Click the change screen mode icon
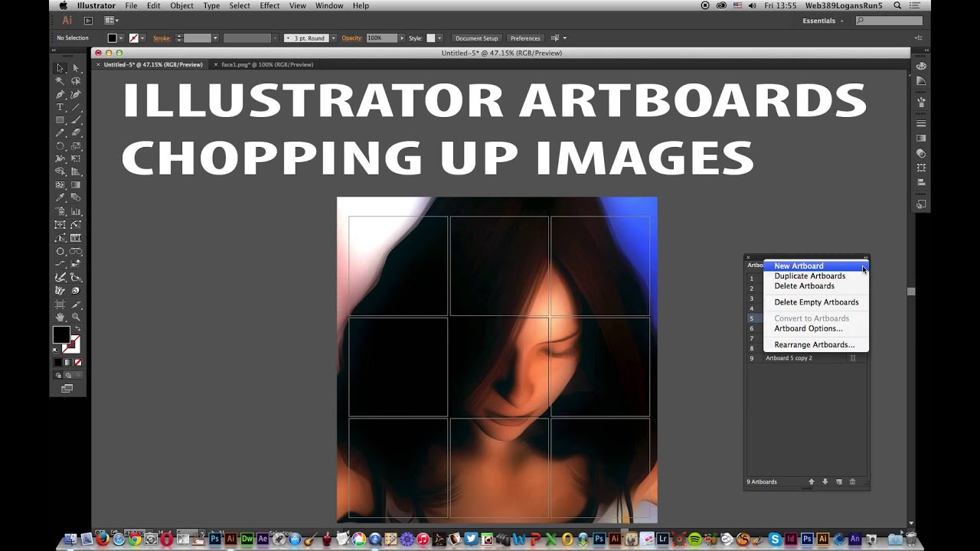Image resolution: width=980 pixels, height=551 pixels. (x=67, y=388)
